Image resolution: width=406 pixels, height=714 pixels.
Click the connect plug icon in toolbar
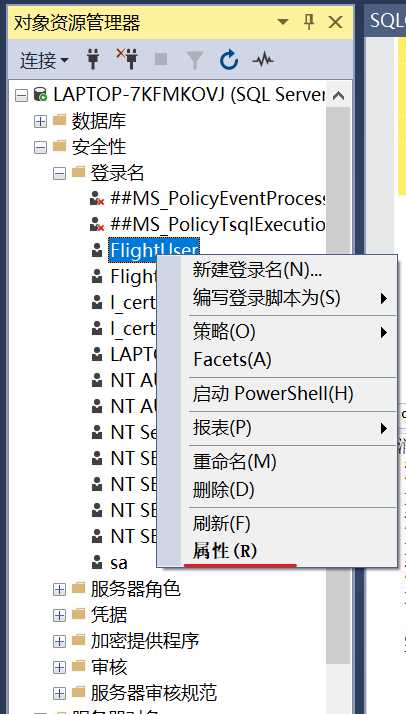(x=93, y=60)
